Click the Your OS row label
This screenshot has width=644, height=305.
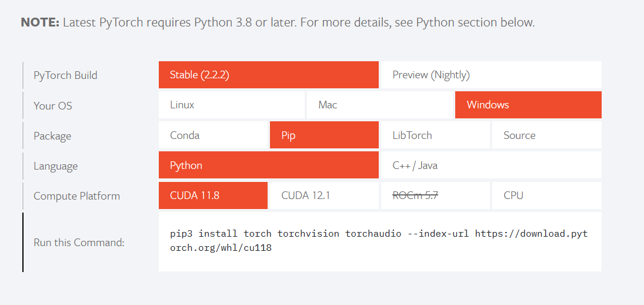53,106
